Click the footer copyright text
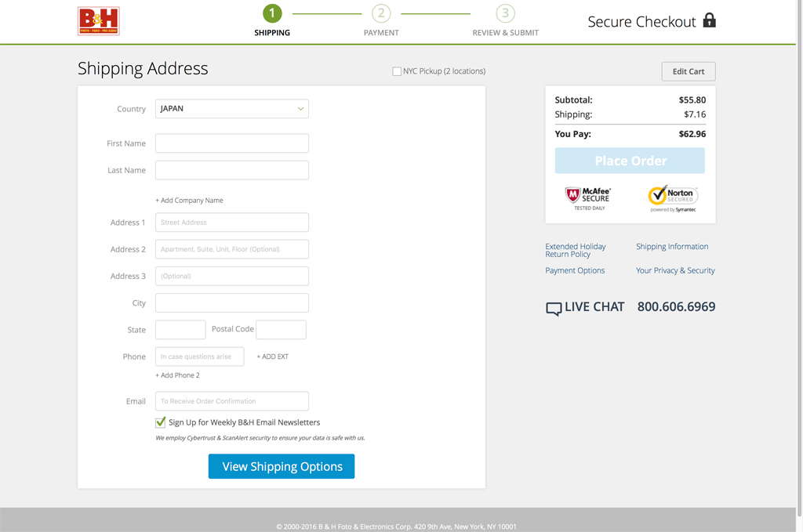Image resolution: width=803 pixels, height=532 pixels. [x=396, y=527]
